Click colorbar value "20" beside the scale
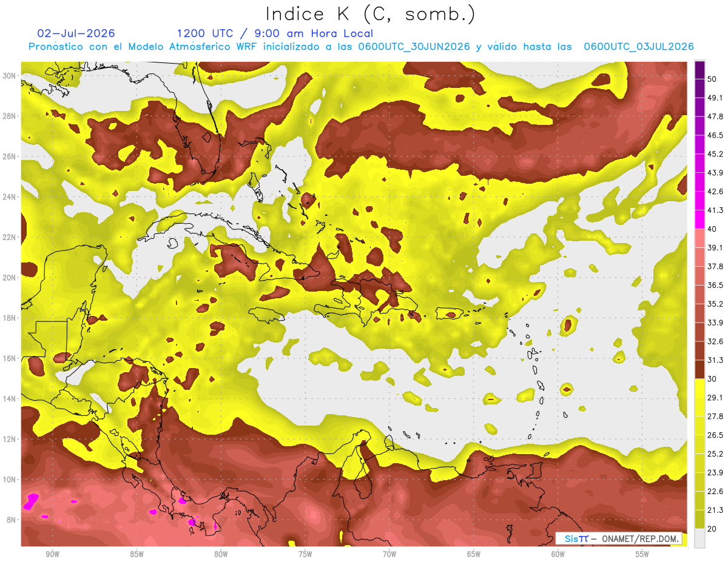 click(712, 529)
